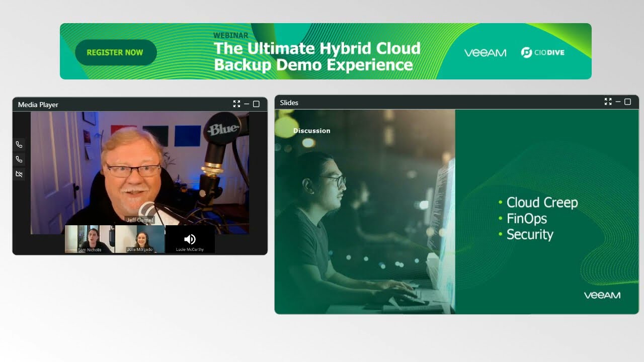Image resolution: width=644 pixels, height=362 pixels.
Task: Maximize the Slides window
Action: click(x=628, y=102)
